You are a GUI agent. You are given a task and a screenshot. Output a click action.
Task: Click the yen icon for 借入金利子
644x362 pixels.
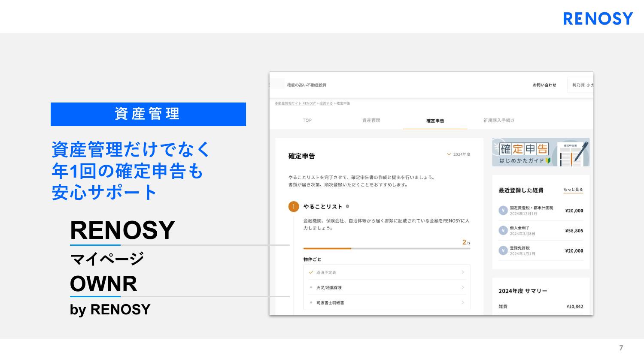coord(503,230)
